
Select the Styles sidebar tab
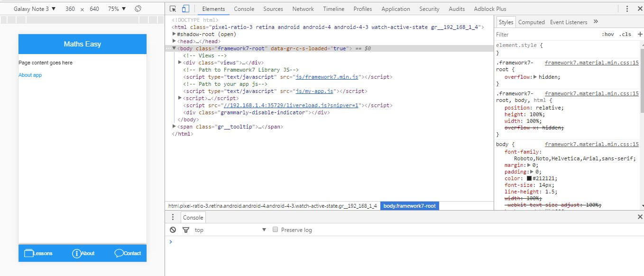506,22
